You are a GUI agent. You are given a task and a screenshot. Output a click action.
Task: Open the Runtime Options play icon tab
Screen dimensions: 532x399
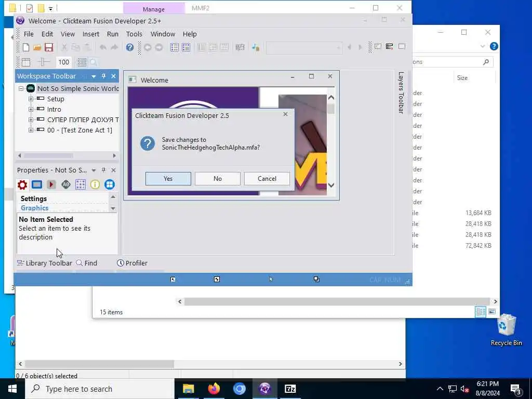[x=51, y=184]
